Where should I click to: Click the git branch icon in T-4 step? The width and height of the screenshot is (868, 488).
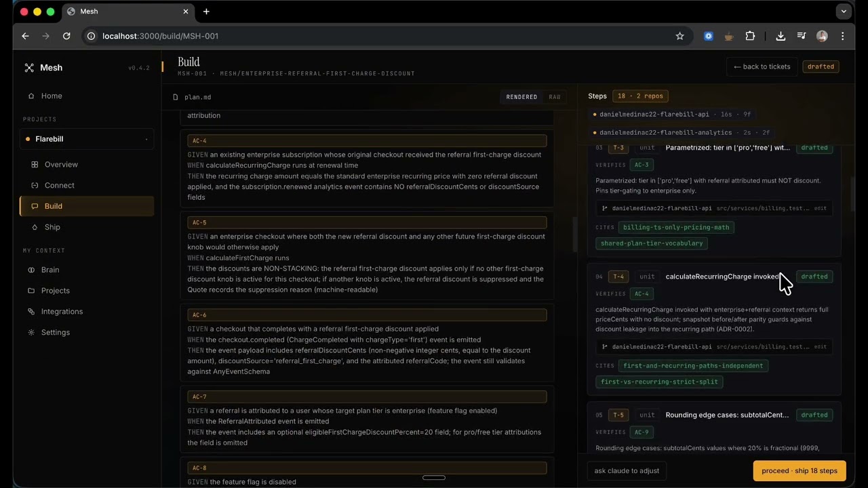click(605, 347)
